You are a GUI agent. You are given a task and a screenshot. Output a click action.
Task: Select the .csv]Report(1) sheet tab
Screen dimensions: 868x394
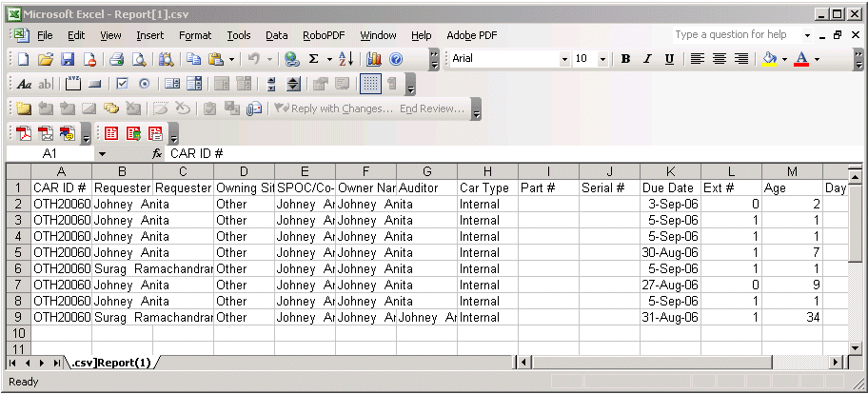(111, 363)
